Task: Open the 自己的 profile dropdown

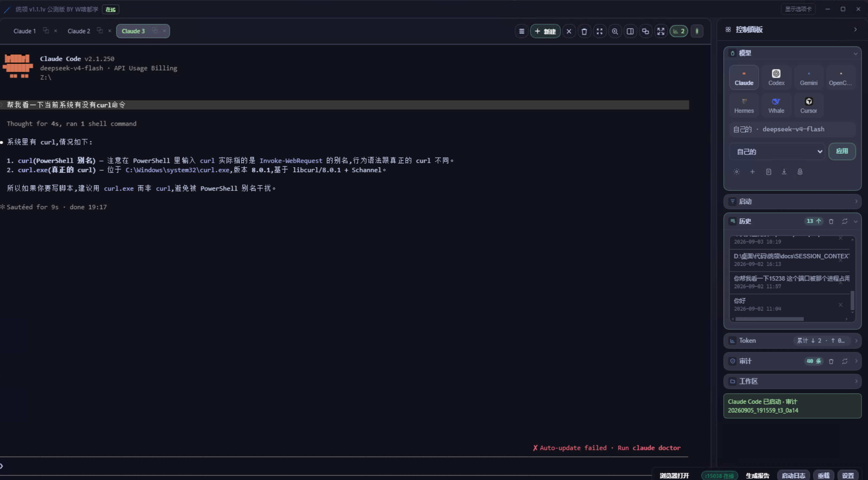Action: pos(777,152)
